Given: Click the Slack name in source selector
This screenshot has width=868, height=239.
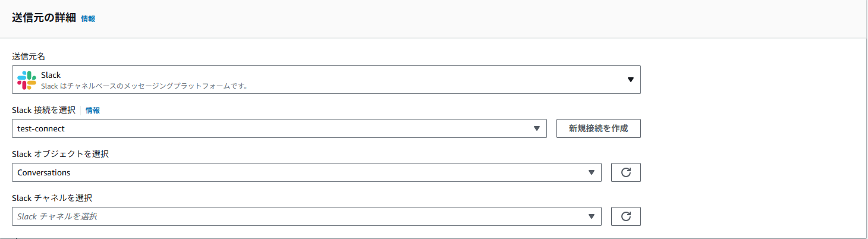Looking at the screenshot, I should coord(51,75).
